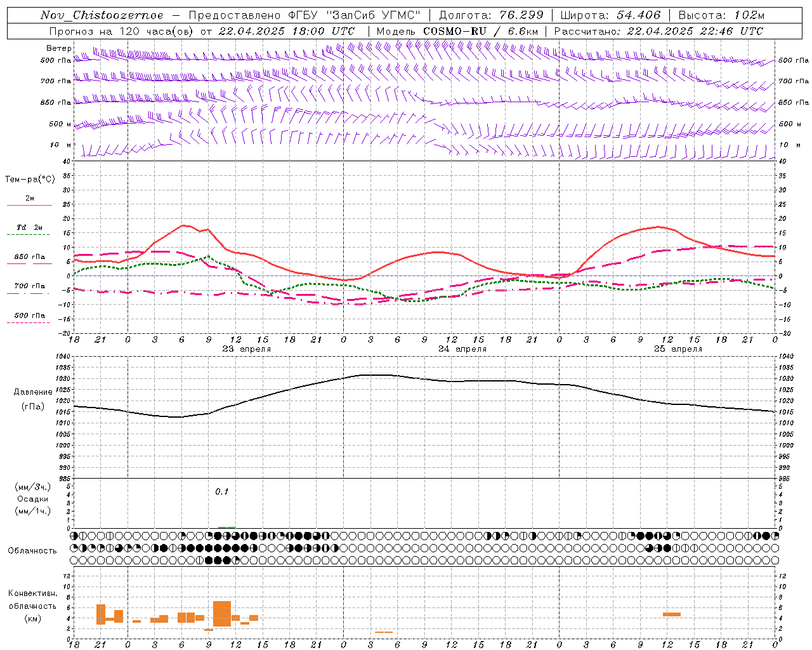Select the forecast start time 18:00 UTC
Image resolution: width=812 pixels, height=650 pixels.
tap(324, 31)
